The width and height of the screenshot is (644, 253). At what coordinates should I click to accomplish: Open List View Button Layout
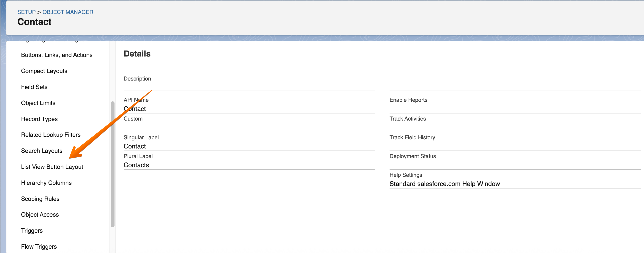point(52,167)
